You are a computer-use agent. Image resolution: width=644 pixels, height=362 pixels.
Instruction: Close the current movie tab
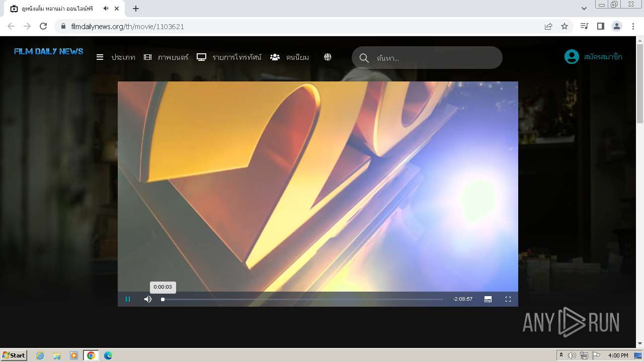[x=117, y=9]
